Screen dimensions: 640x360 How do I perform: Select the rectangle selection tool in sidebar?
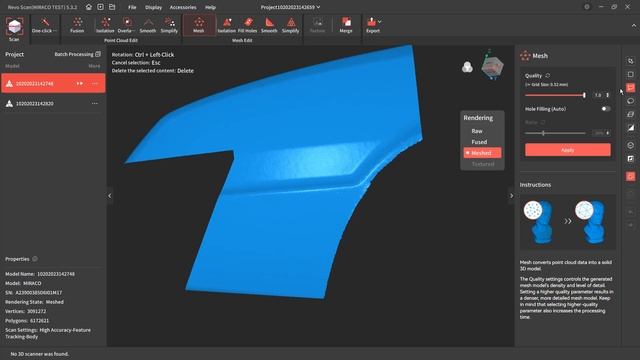[x=631, y=74]
